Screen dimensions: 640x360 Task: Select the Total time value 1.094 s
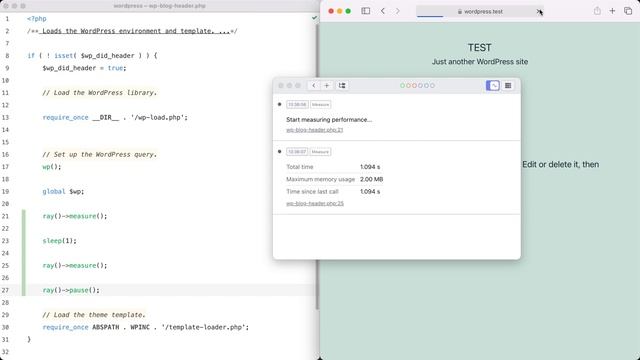coord(370,167)
